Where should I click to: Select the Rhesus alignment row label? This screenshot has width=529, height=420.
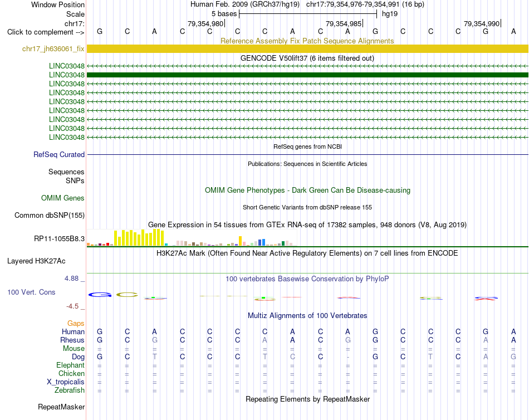(x=72, y=340)
